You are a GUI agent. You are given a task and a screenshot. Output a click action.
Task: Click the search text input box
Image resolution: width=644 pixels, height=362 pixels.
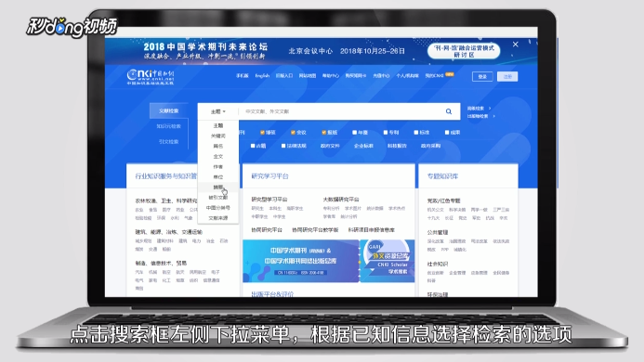coord(341,111)
